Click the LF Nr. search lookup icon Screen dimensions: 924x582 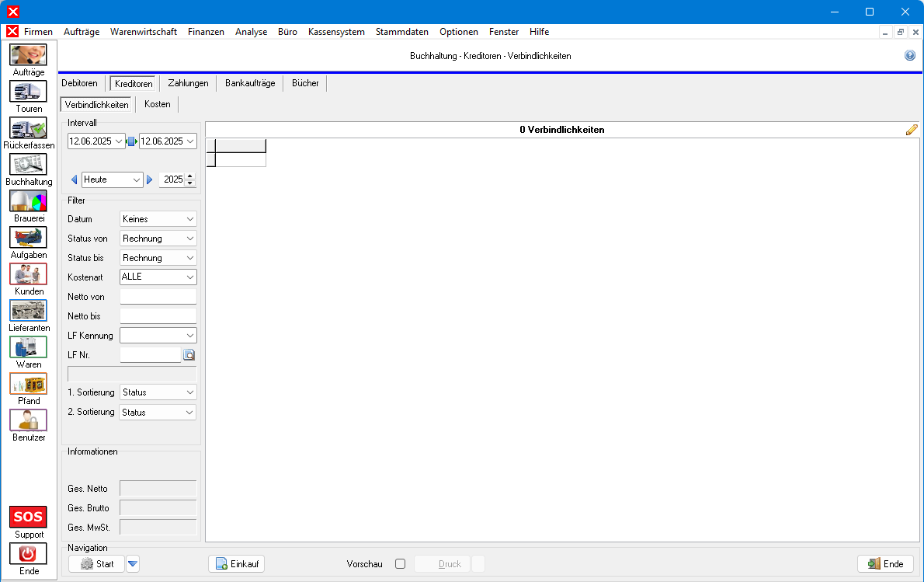click(189, 355)
